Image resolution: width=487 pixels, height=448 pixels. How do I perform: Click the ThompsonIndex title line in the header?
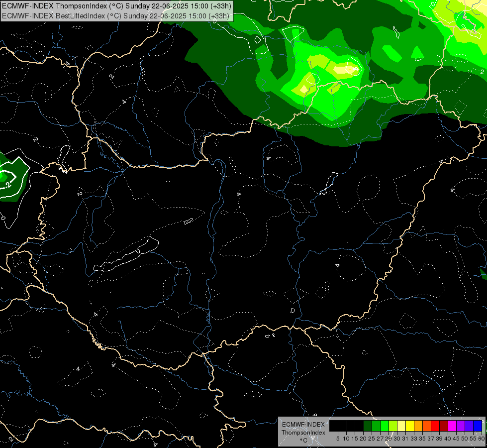116,6
